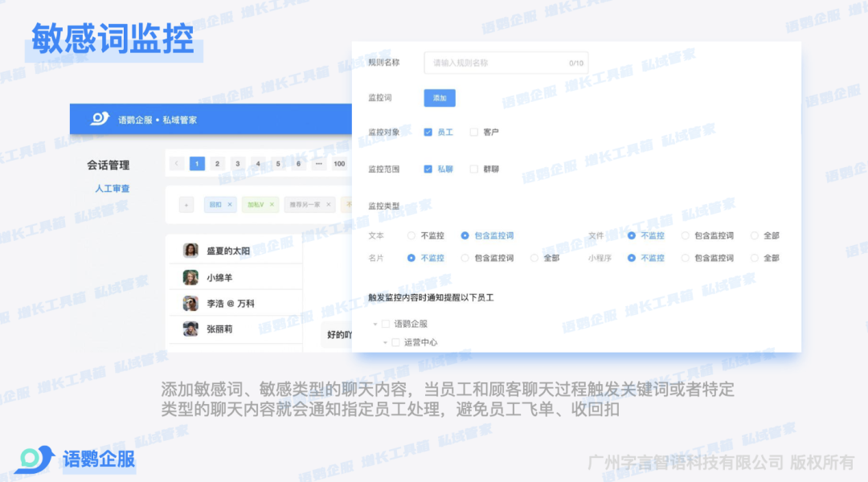This screenshot has height=482, width=868.
Task: Remove the 加私V tag via its X
Action: 272,205
